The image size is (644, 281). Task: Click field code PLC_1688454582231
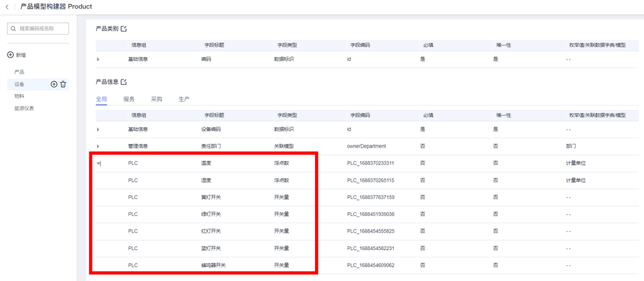[x=371, y=248]
